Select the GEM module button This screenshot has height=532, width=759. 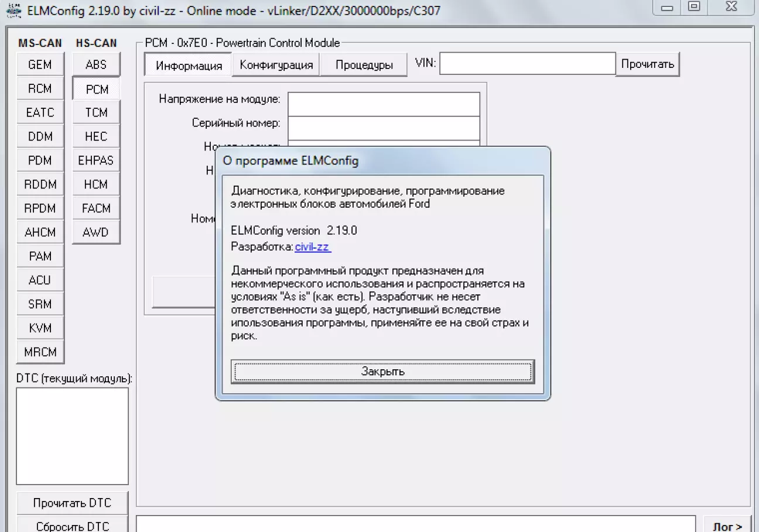tap(40, 65)
